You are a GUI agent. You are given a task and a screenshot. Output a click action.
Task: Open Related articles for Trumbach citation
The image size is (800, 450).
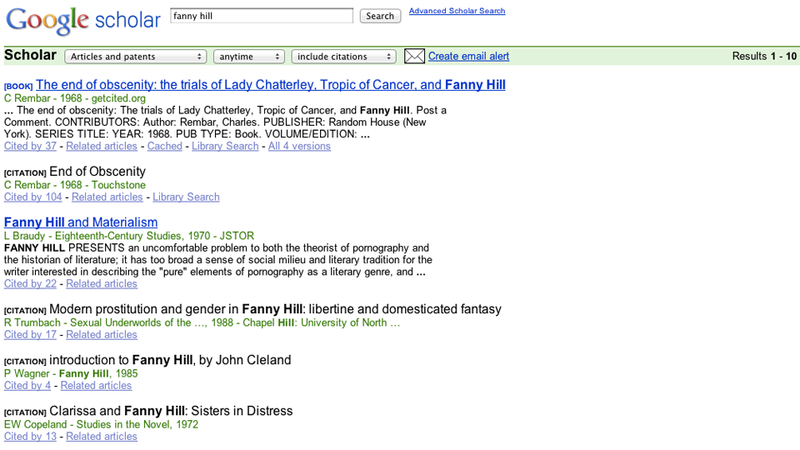pos(102,335)
